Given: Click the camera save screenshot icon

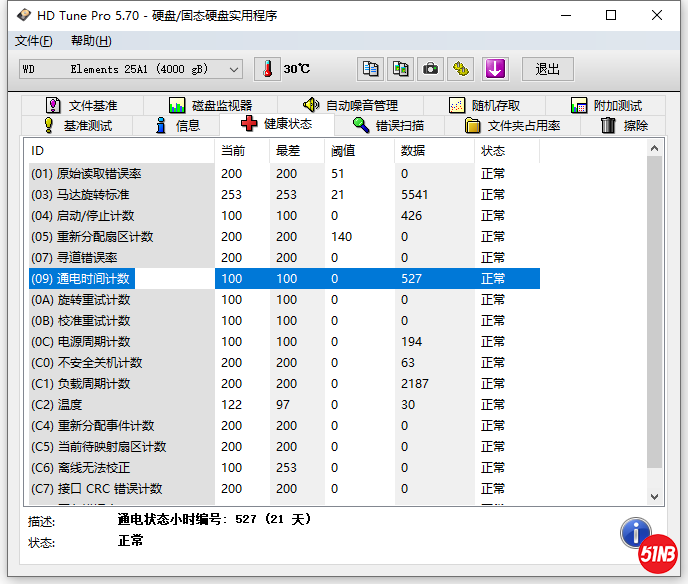Looking at the screenshot, I should point(430,69).
